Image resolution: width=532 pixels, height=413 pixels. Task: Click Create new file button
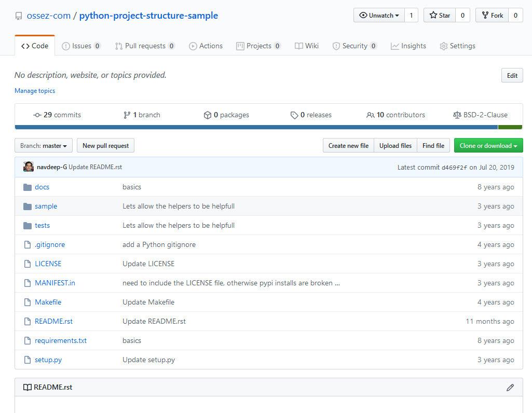coord(348,145)
